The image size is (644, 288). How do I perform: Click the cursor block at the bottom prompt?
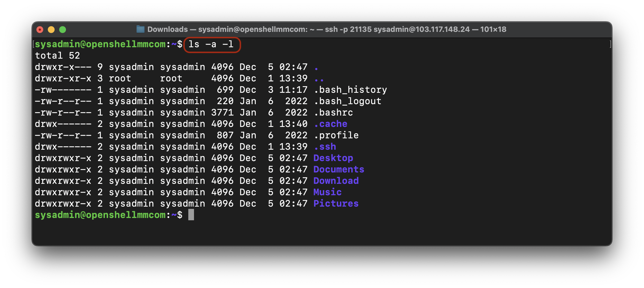[191, 215]
